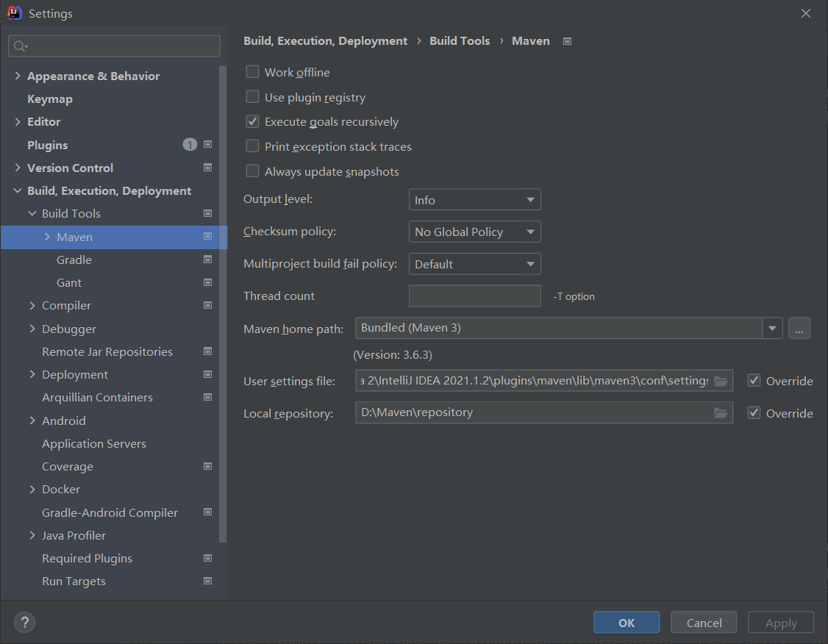Click the project-level icon beside Arquillian Containers
The image size is (828, 644).
[x=207, y=397]
